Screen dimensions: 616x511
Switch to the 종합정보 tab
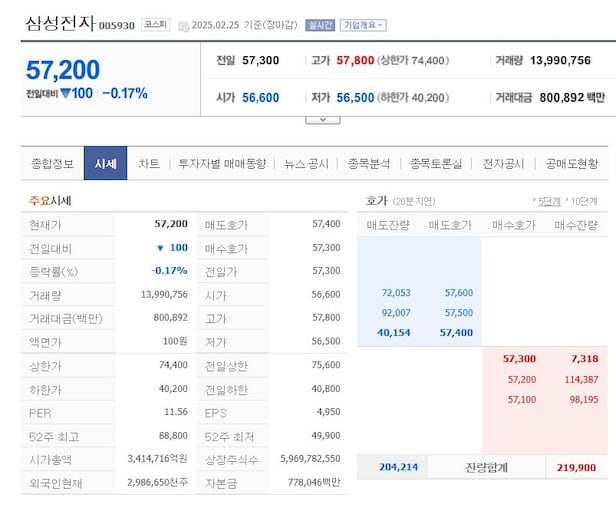point(52,164)
